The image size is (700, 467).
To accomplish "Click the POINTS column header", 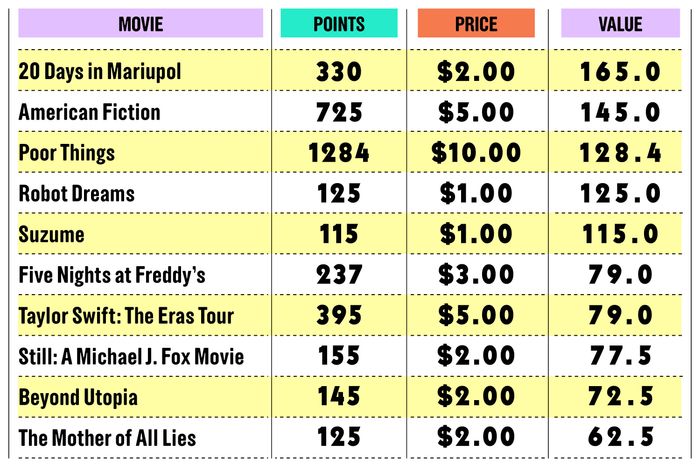I will [x=339, y=23].
